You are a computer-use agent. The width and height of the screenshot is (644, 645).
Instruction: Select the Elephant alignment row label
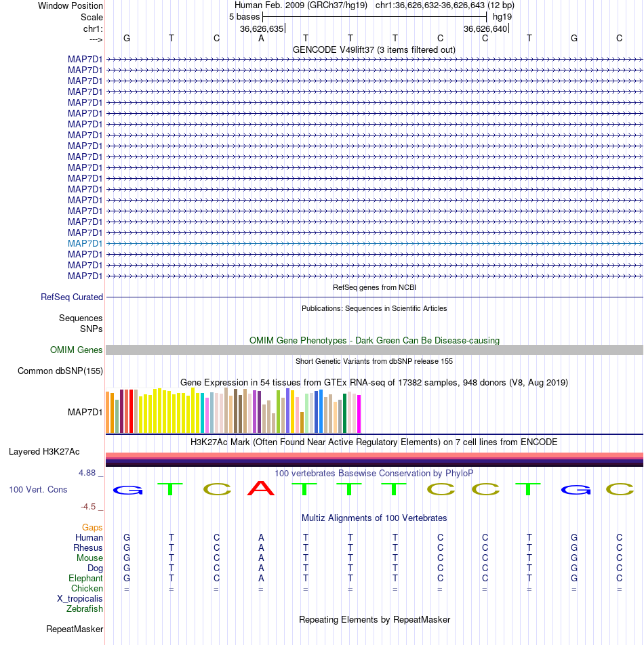click(x=85, y=579)
